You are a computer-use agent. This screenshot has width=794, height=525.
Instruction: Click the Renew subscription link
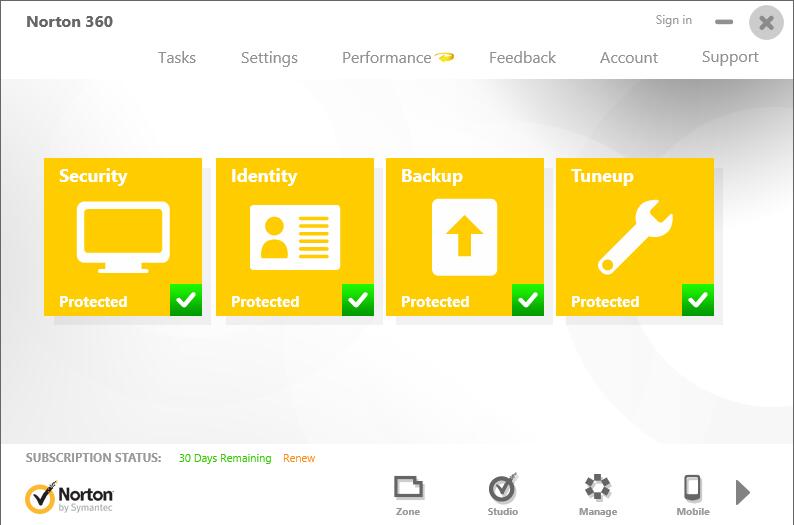click(x=299, y=458)
